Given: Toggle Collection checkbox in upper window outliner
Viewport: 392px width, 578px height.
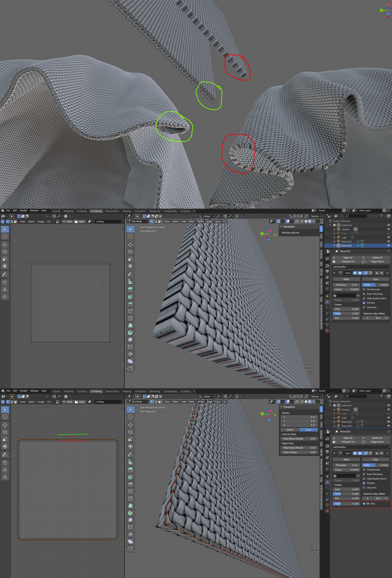Looking at the screenshot, I should (335, 225).
